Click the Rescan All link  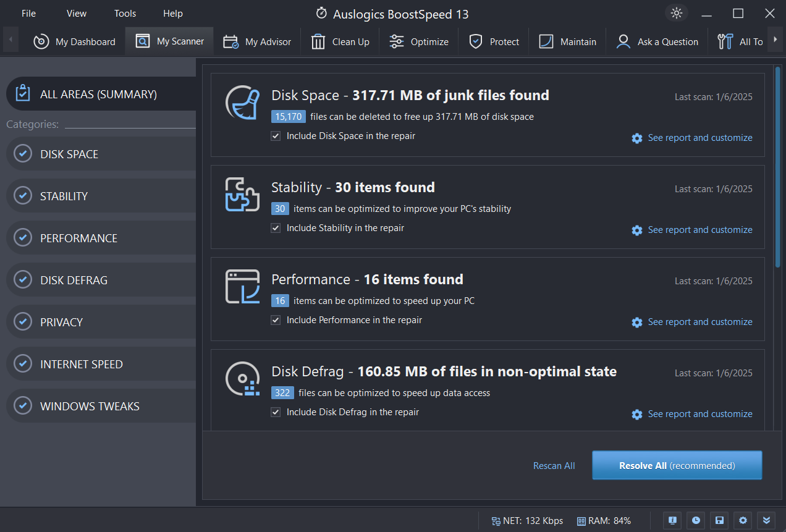(554, 466)
